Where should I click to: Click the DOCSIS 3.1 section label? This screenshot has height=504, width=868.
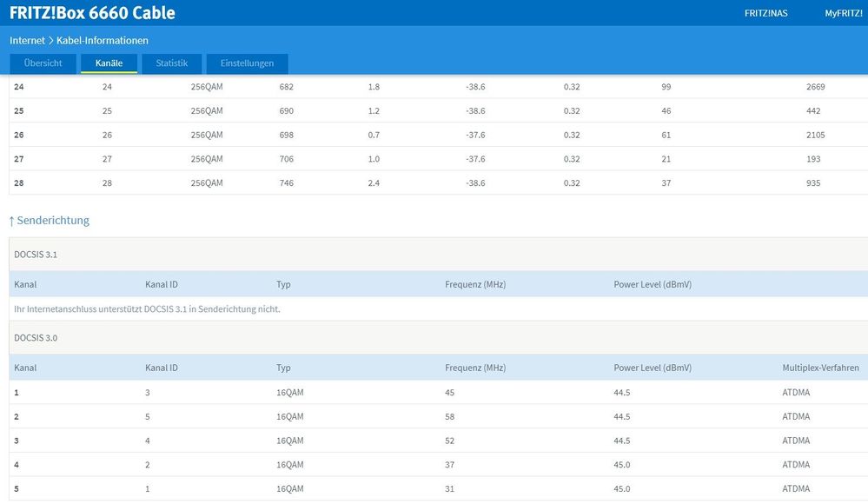click(36, 255)
